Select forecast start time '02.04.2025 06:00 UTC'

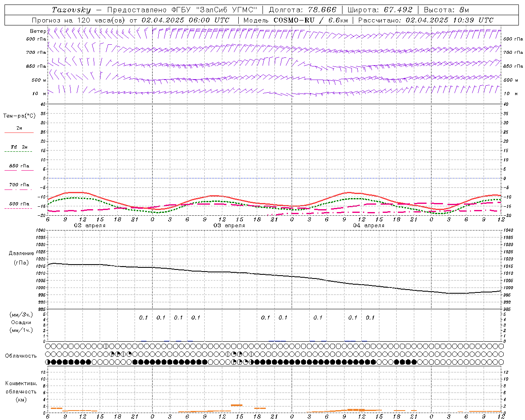tap(185, 20)
